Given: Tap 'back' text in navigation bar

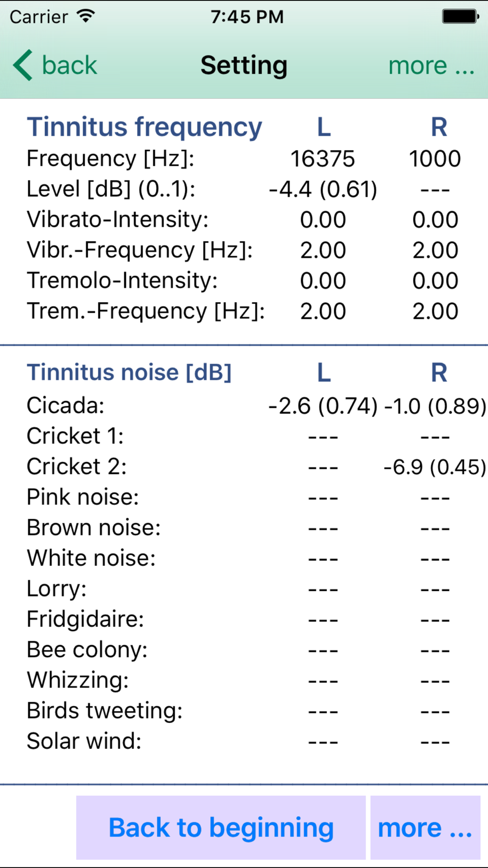Looking at the screenshot, I should tap(69, 65).
